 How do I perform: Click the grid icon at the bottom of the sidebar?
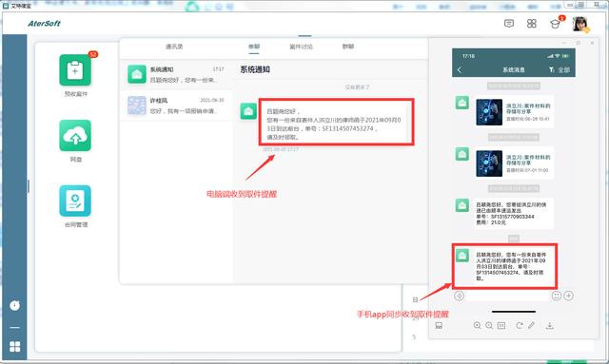pyautogui.click(x=15, y=346)
